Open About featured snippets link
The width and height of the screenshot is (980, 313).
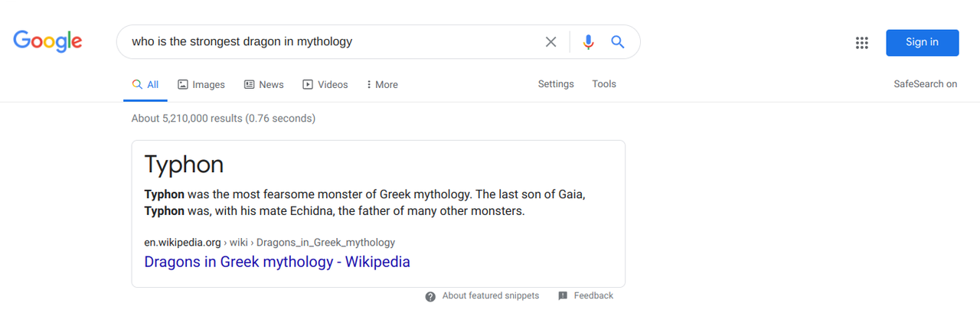(490, 295)
